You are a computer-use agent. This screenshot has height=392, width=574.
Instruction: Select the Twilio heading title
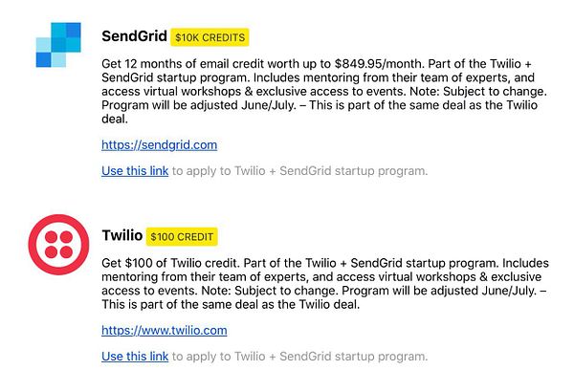[122, 235]
